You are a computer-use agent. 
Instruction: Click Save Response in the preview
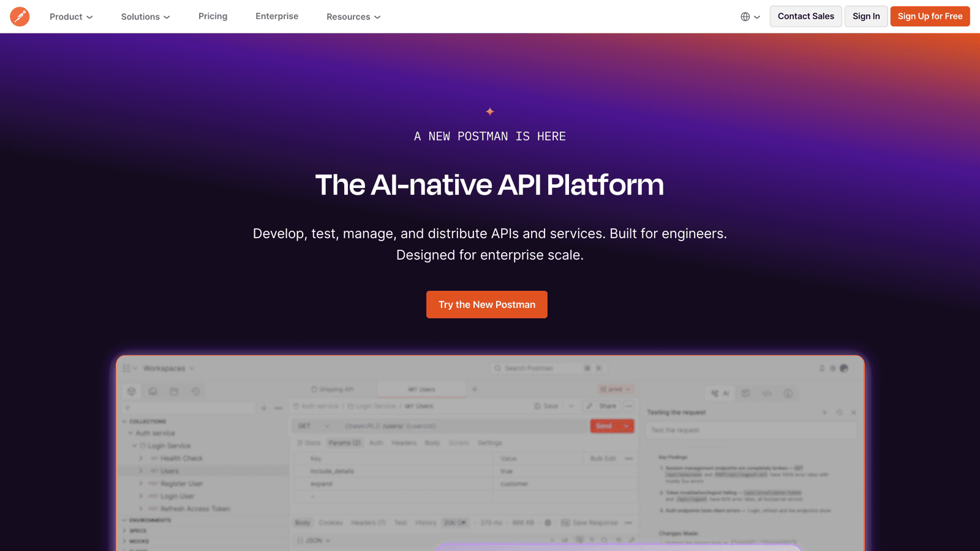tap(589, 523)
